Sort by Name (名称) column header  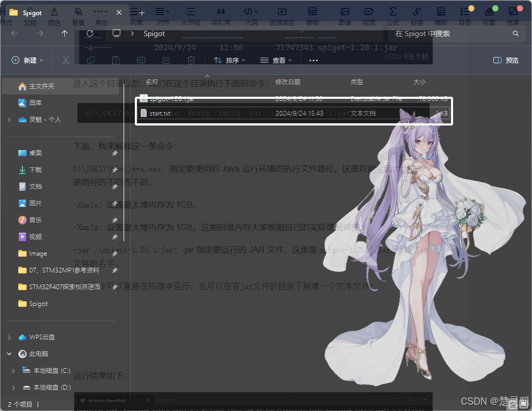[153, 82]
